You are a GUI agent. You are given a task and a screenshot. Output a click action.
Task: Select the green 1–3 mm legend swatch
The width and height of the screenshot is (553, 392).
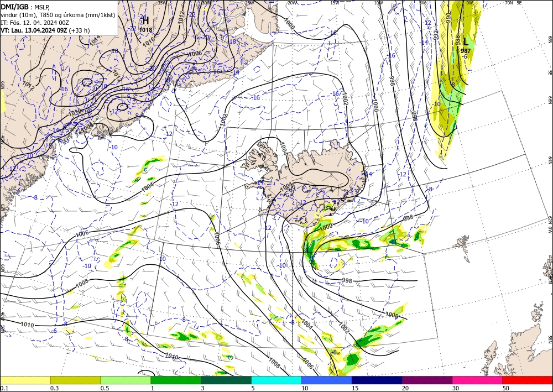tap(176, 380)
